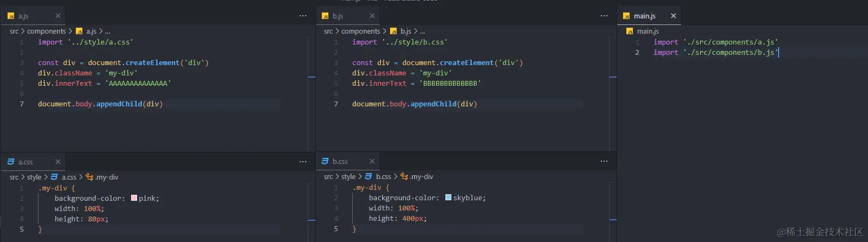Open more actions menu for a.css editor group
This screenshot has height=242, width=868.
click(x=303, y=162)
